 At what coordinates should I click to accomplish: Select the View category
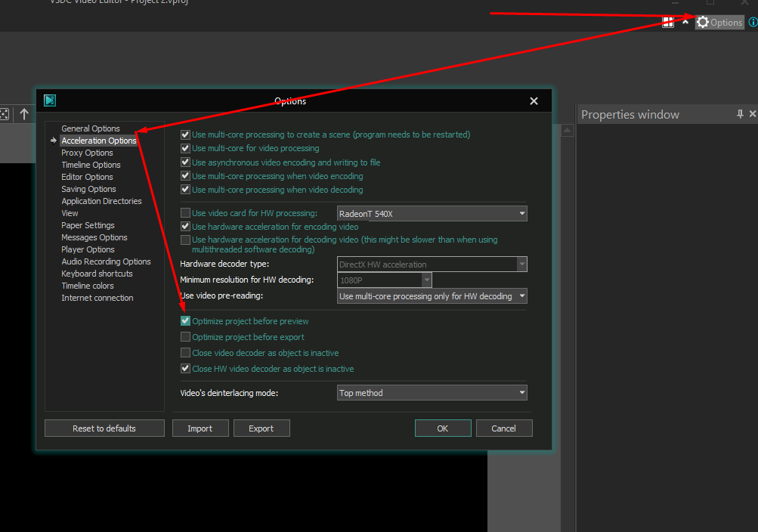coord(70,213)
